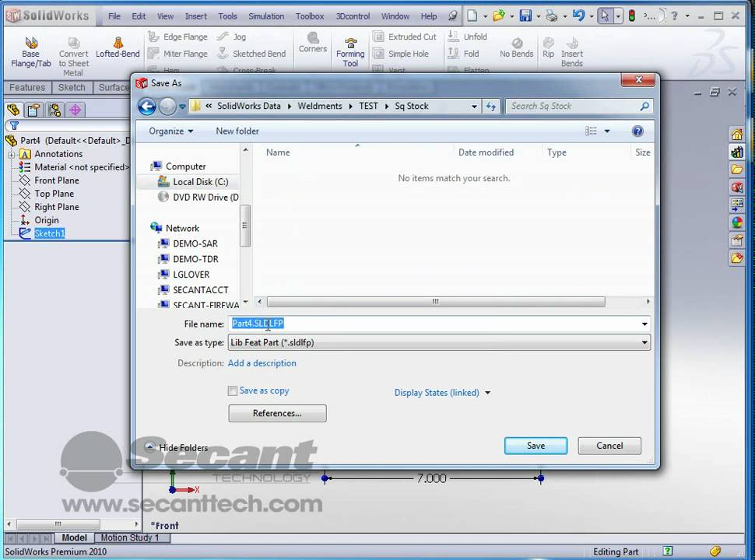Open the Corners tool

313,42
